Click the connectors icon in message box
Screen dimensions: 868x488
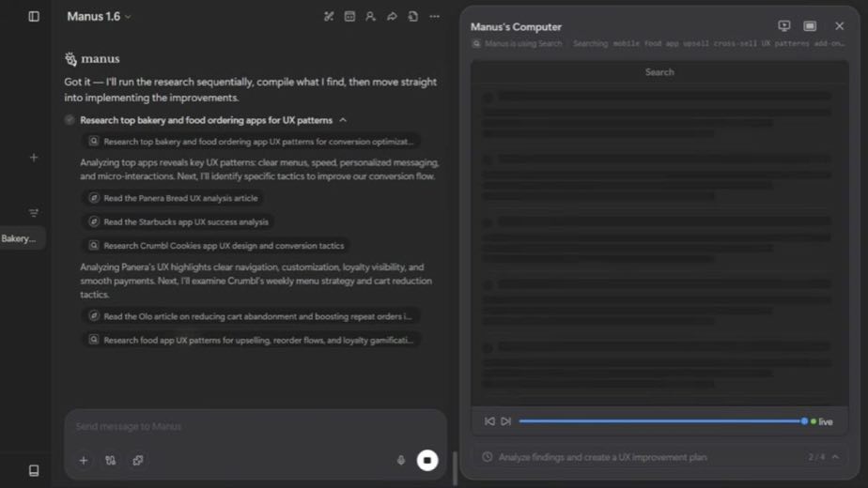111,461
